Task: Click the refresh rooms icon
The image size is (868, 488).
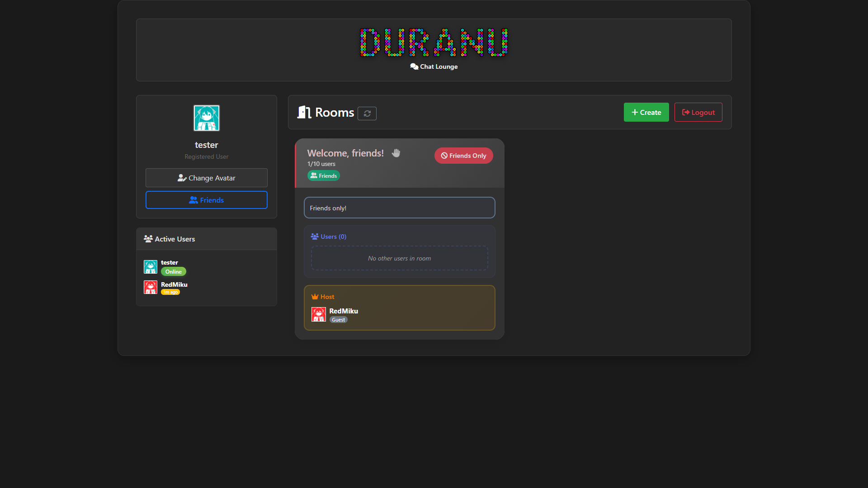Action: (x=367, y=114)
